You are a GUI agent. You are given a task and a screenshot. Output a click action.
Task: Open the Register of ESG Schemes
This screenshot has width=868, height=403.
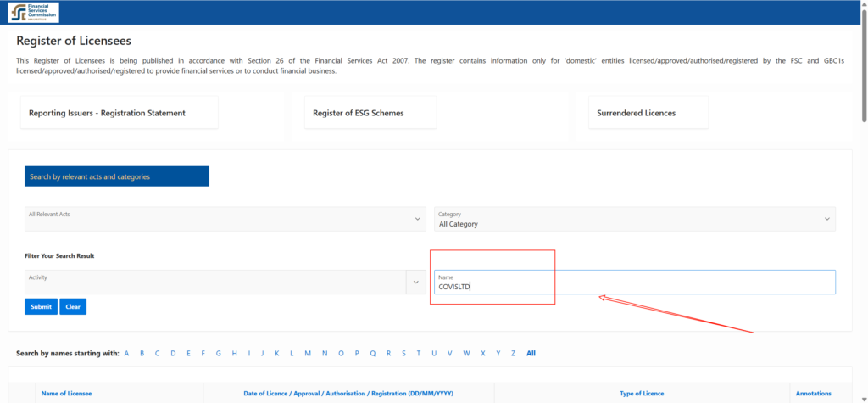pos(370,113)
